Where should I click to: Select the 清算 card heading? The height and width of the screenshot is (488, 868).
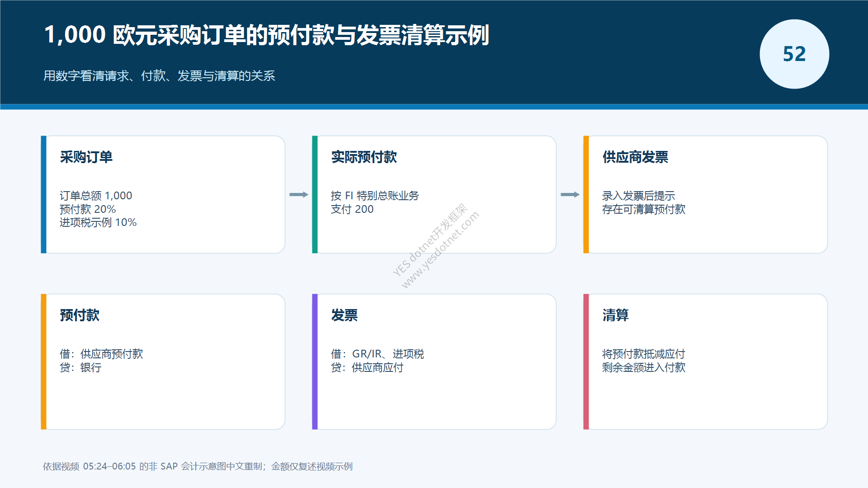(615, 315)
